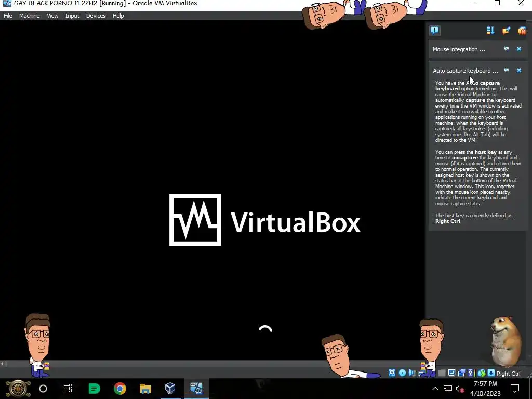Open the Machine menu
Image resolution: width=532 pixels, height=399 pixels.
29,16
